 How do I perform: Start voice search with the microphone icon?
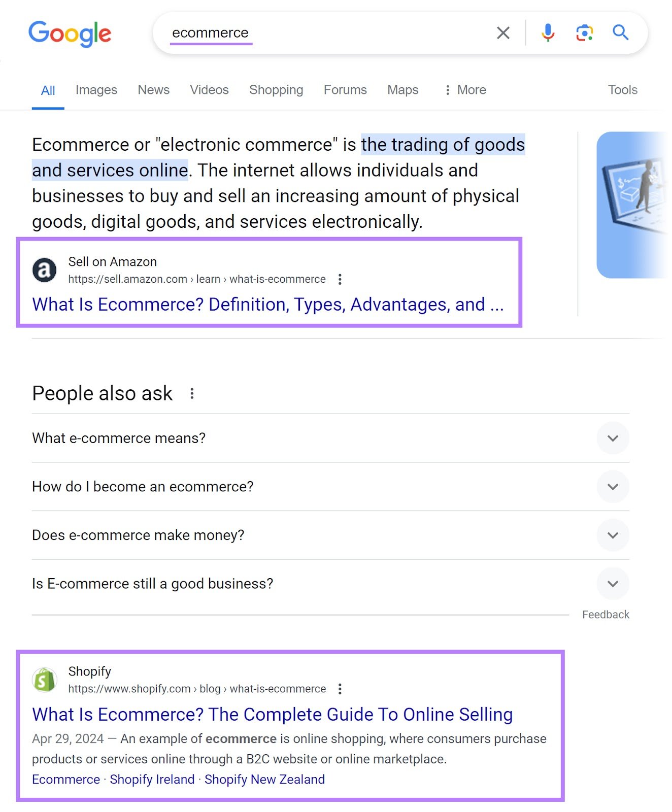pyautogui.click(x=548, y=33)
